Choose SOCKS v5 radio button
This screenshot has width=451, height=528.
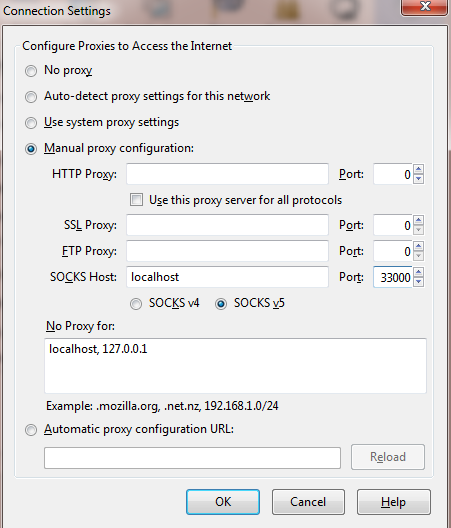[x=221, y=304]
